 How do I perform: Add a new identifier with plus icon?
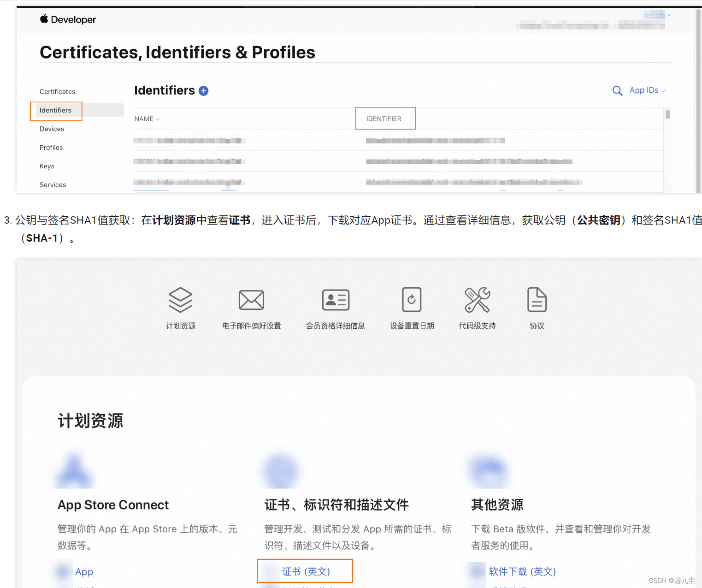pyautogui.click(x=203, y=91)
